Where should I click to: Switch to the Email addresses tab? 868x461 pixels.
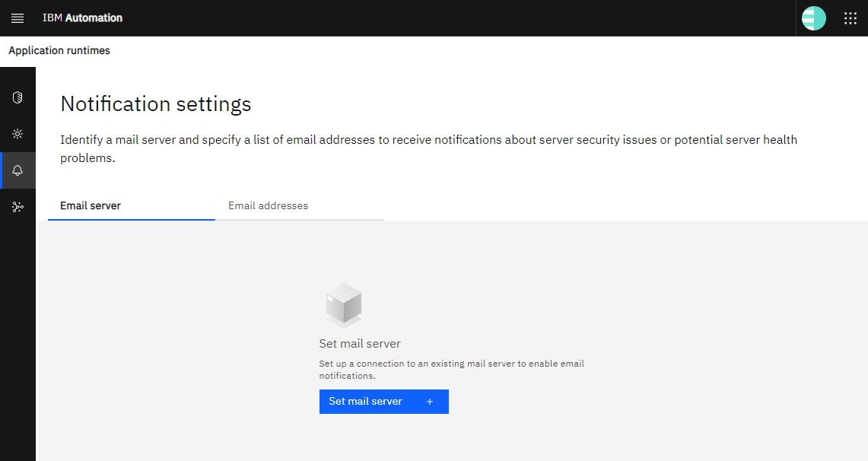point(268,205)
